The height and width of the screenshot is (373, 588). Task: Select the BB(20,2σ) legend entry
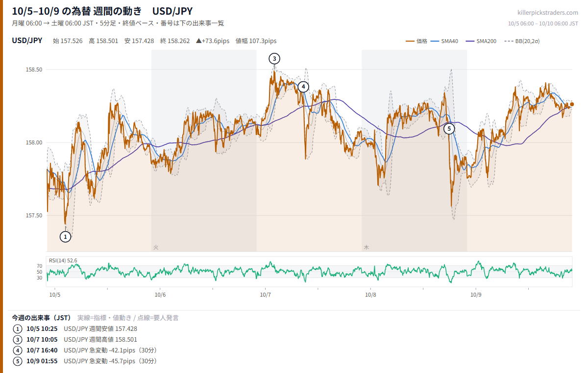[521, 41]
